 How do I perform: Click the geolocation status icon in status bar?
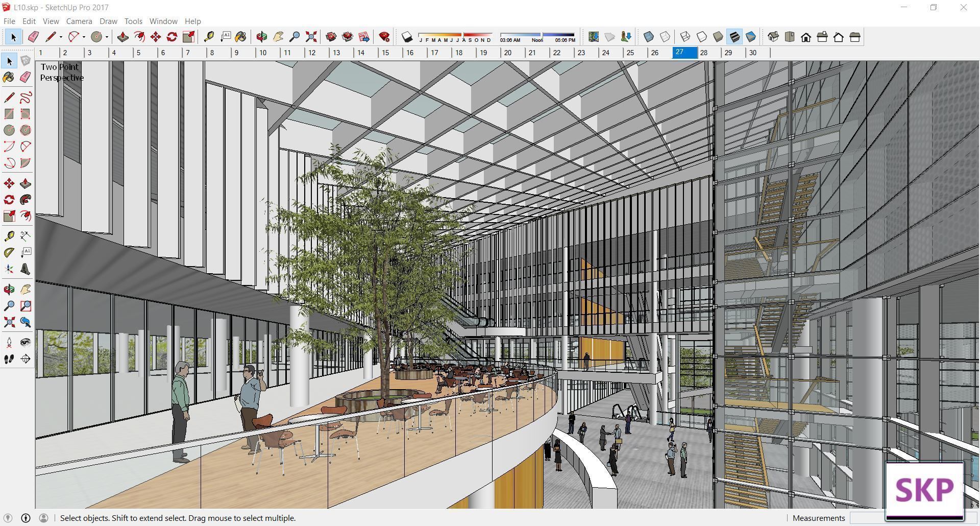tap(8, 518)
